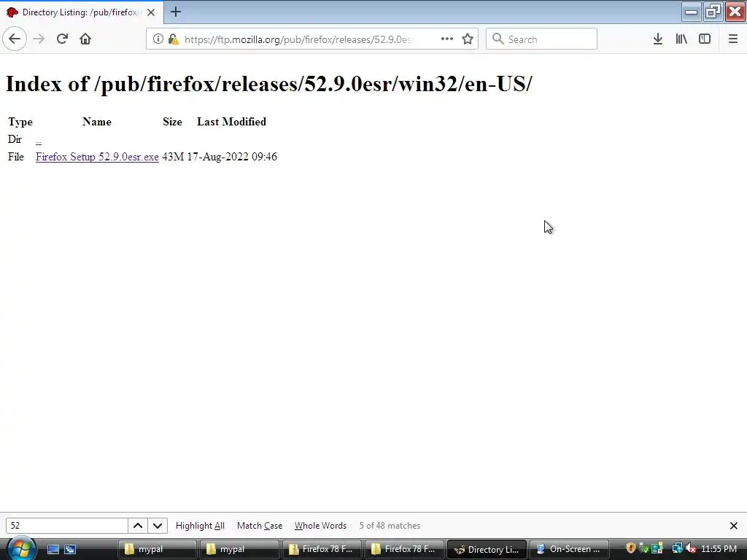Open the Windows Start orb

tap(20, 548)
